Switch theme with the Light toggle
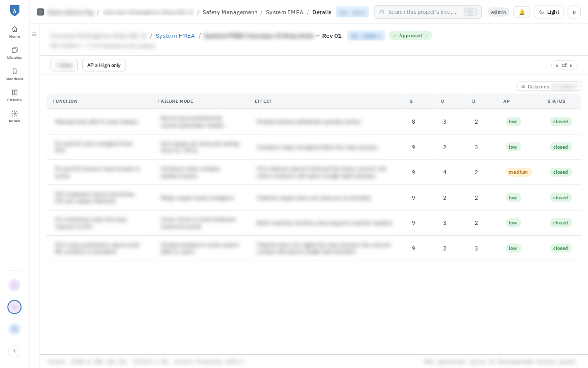The image size is (588, 368). click(549, 12)
